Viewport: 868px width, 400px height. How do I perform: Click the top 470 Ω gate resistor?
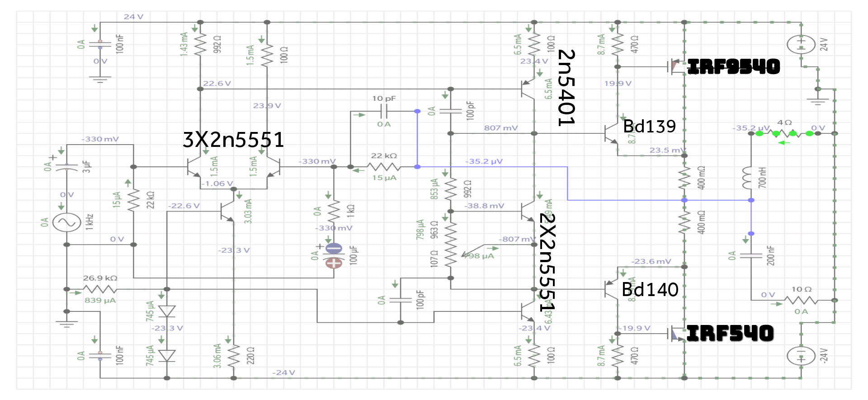coord(618,44)
